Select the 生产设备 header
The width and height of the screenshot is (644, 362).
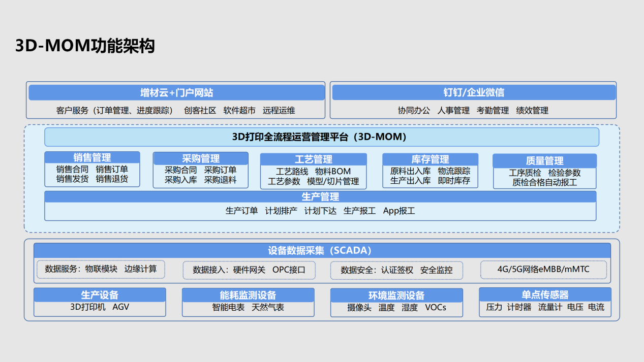(100, 295)
